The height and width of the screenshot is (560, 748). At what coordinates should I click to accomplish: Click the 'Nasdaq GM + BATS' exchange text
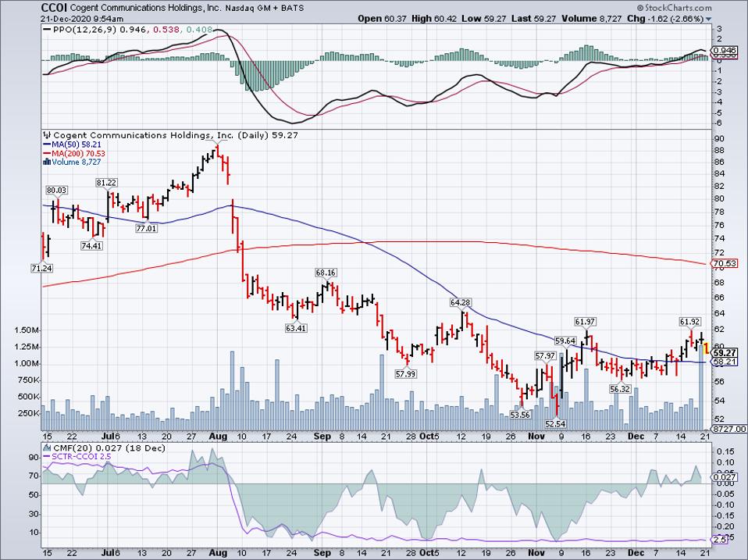click(264, 8)
